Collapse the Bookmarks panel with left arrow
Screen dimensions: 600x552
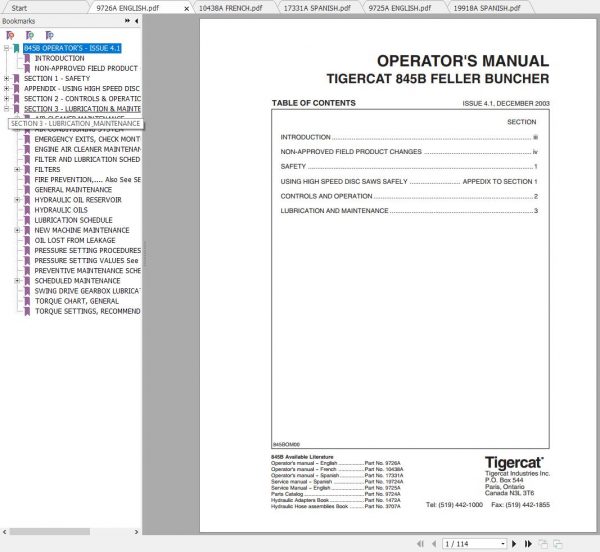[x=137, y=21]
